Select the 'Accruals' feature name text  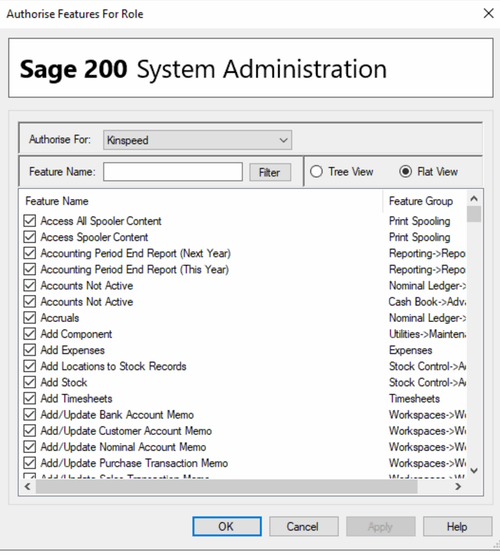(x=60, y=317)
